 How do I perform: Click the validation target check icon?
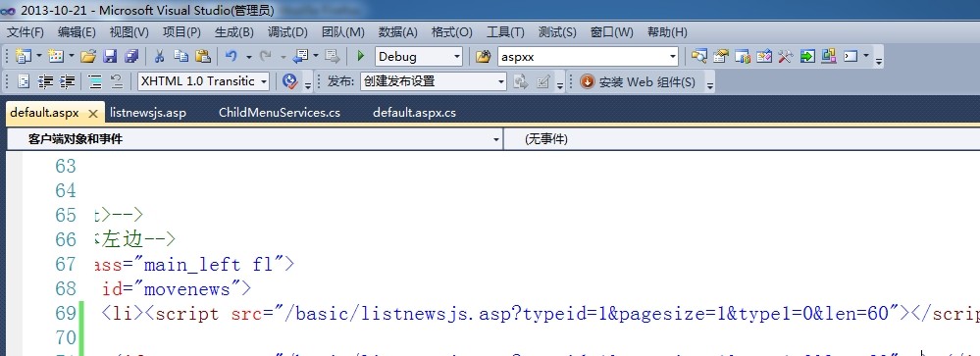click(290, 80)
